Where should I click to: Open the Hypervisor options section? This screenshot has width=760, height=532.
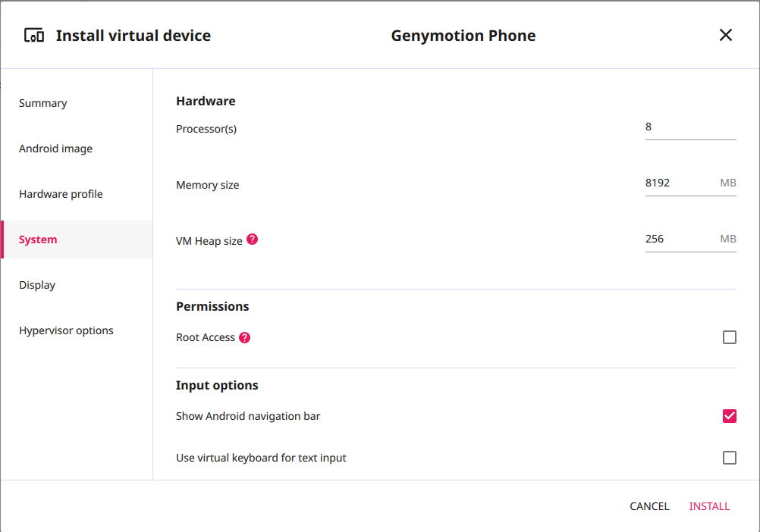[66, 330]
